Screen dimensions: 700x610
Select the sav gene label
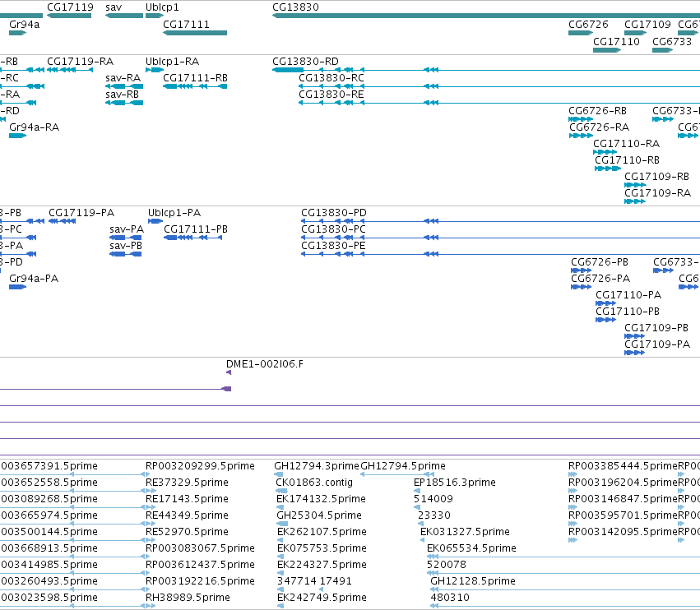114,7
